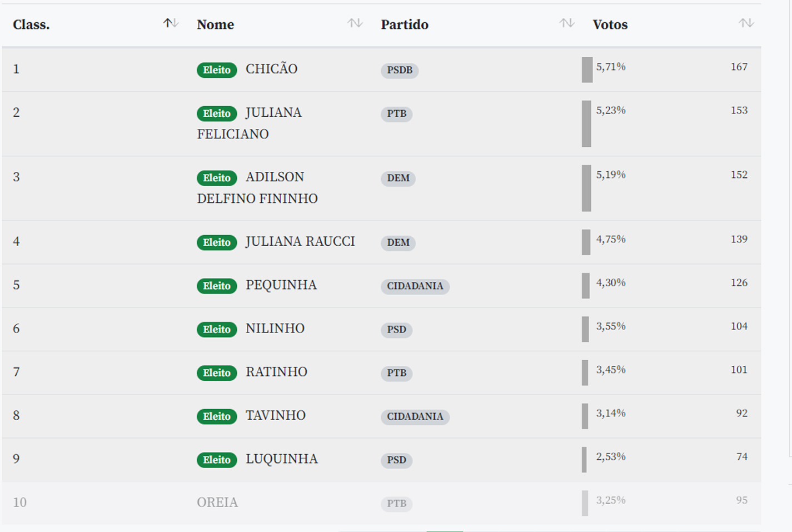Image resolution: width=792 pixels, height=532 pixels.
Task: Click the CIDADANIA tag in Pequinha's row
Action: click(415, 286)
